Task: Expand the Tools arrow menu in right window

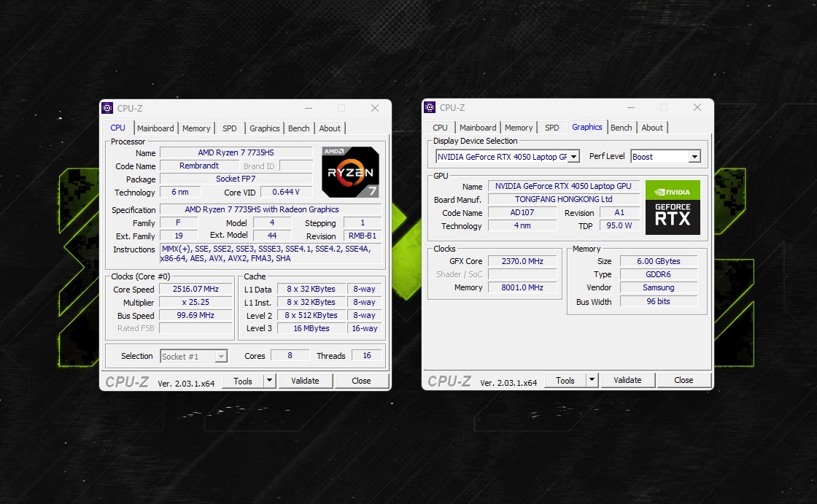Action: coord(592,380)
